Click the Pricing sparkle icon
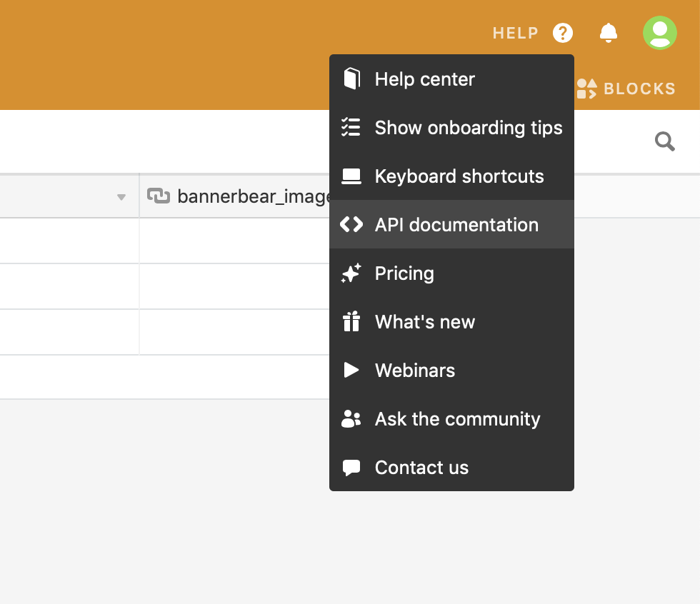The height and width of the screenshot is (604, 700). [351, 273]
